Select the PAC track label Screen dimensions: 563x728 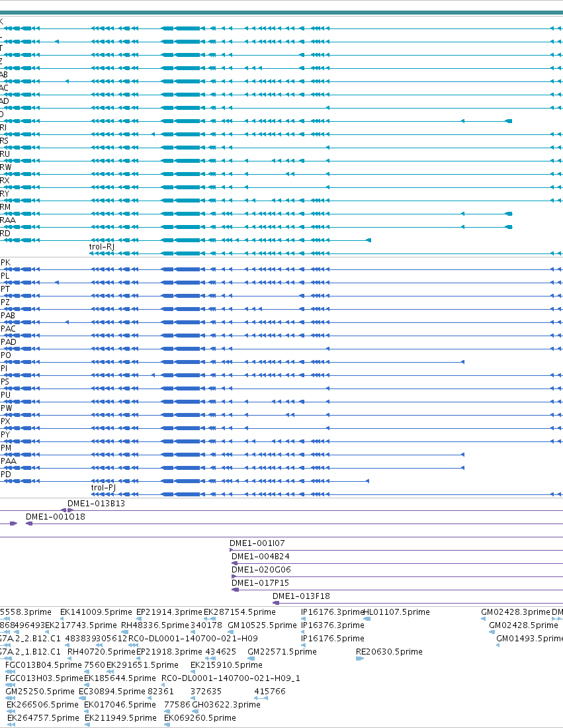(9, 329)
